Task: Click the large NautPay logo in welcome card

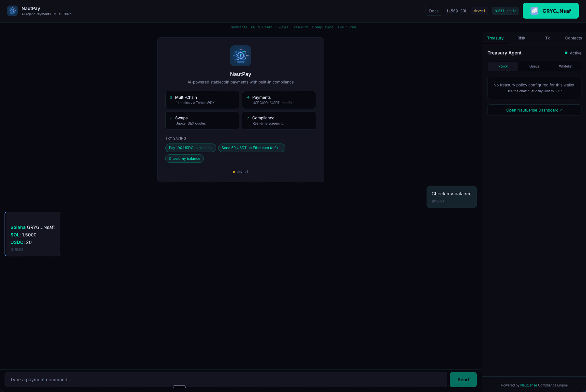Action: [241, 56]
